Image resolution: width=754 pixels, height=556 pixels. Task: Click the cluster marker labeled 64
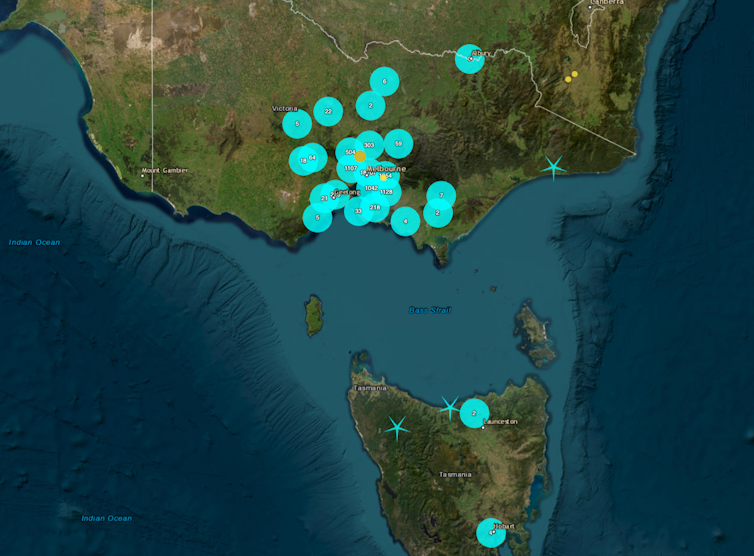(313, 157)
